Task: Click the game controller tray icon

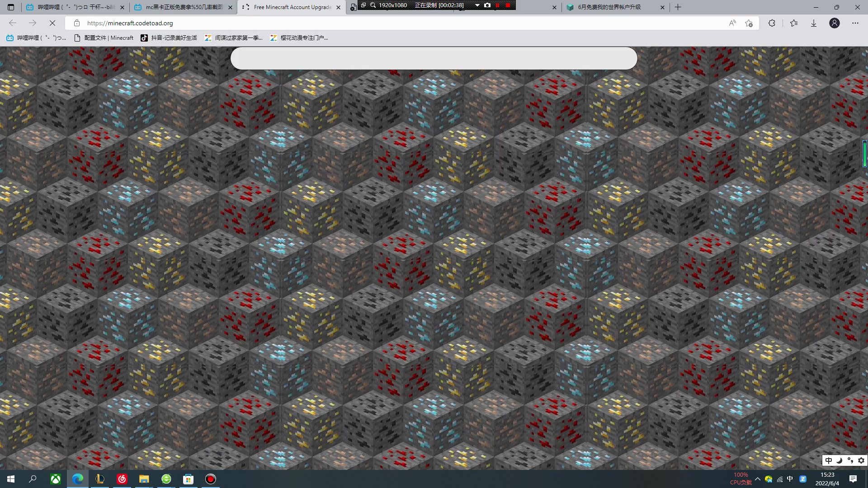Action: pos(769,479)
